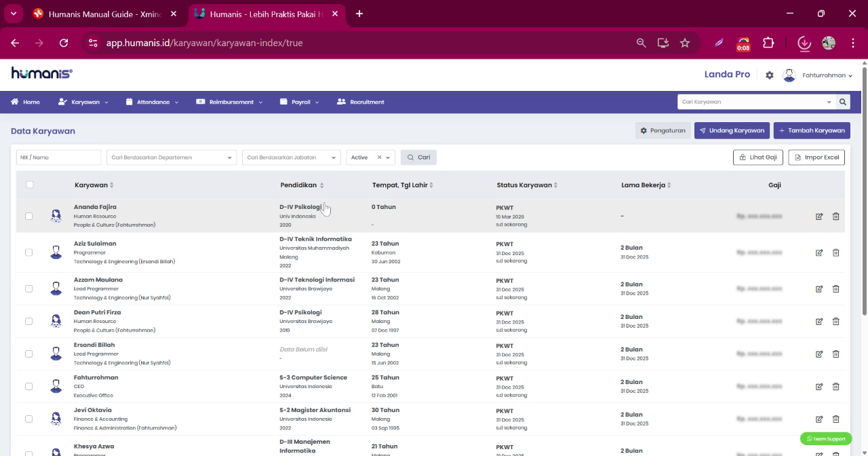This screenshot has height=456, width=868.
Task: Open the Payroll menu
Action: click(300, 102)
